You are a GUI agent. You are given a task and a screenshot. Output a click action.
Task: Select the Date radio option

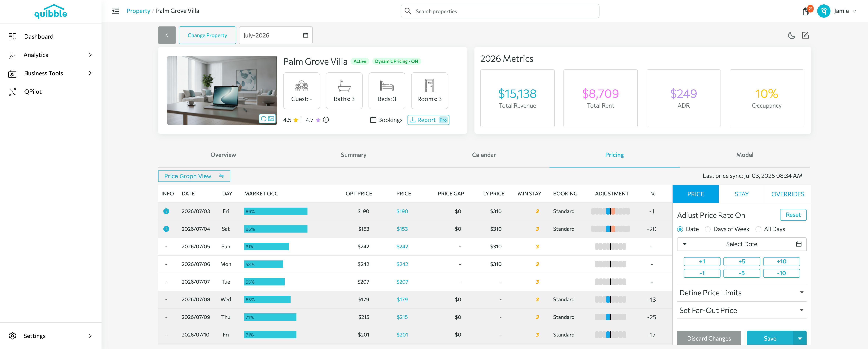[x=680, y=229]
